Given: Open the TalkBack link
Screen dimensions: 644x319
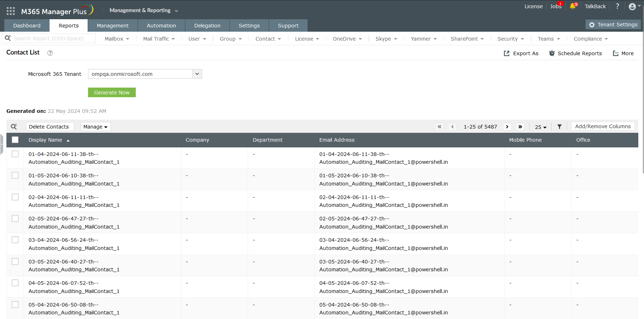Looking at the screenshot, I should coord(595,6).
